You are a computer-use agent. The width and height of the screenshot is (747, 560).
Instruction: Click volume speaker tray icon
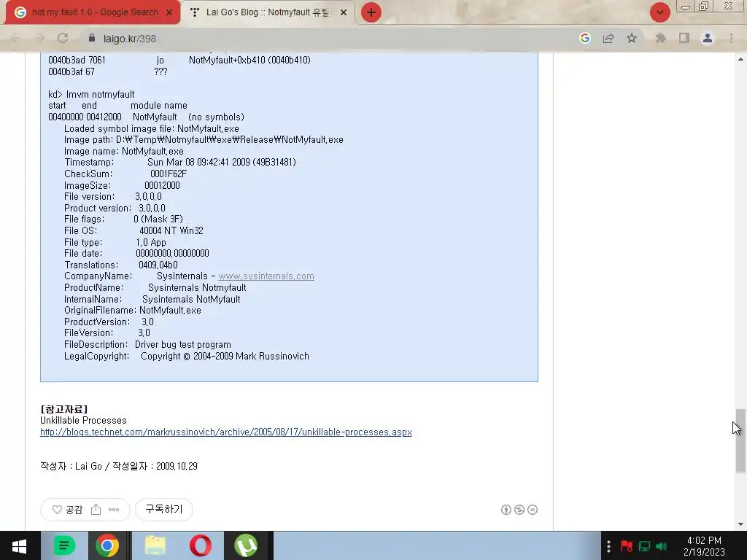(661, 545)
